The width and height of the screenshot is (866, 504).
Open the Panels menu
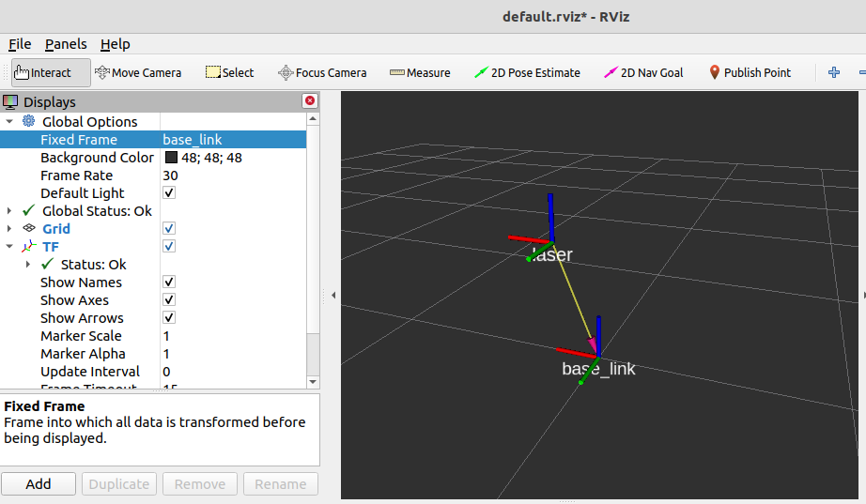66,44
